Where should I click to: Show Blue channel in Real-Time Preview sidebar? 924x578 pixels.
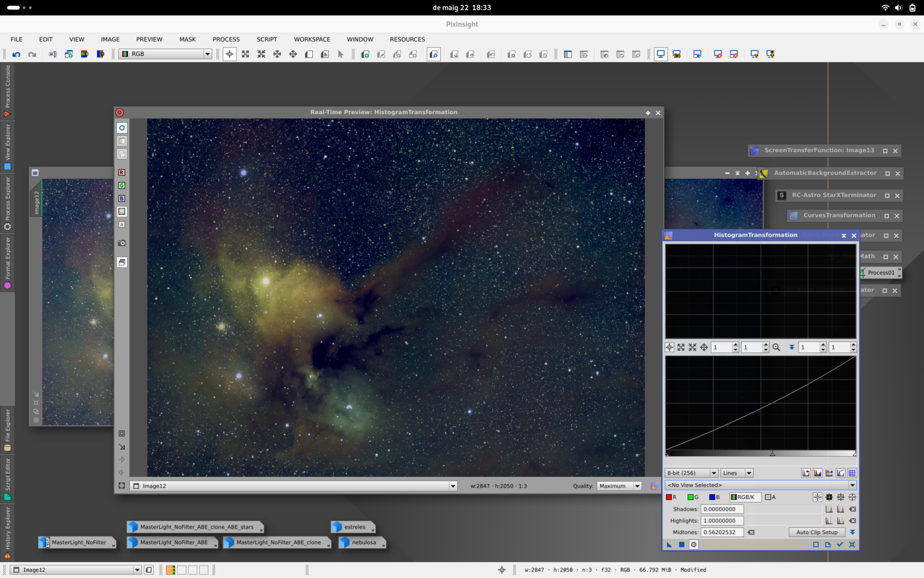click(122, 198)
